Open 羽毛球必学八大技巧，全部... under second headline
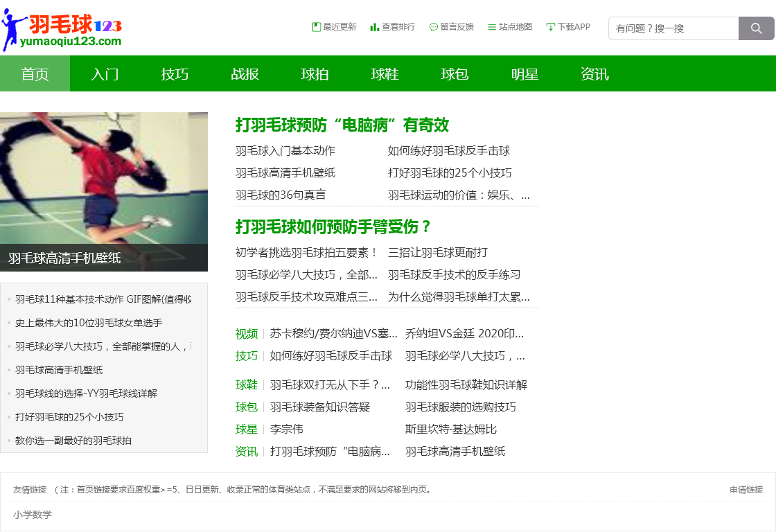The image size is (776, 532). (306, 275)
